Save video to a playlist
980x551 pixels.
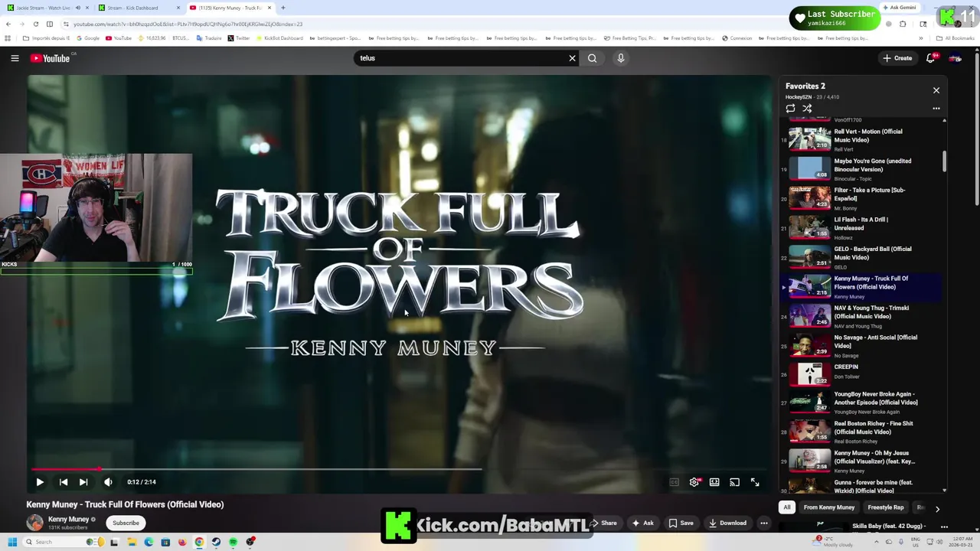[681, 523]
